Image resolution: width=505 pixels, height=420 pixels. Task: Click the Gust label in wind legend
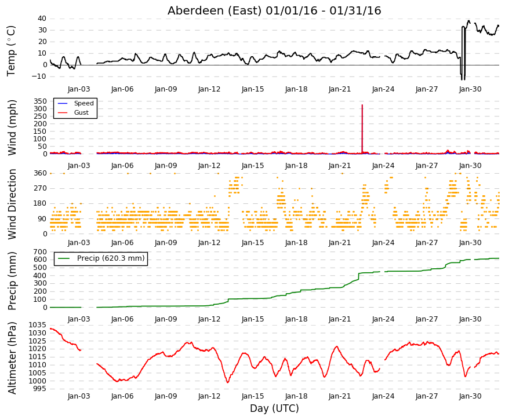point(81,112)
